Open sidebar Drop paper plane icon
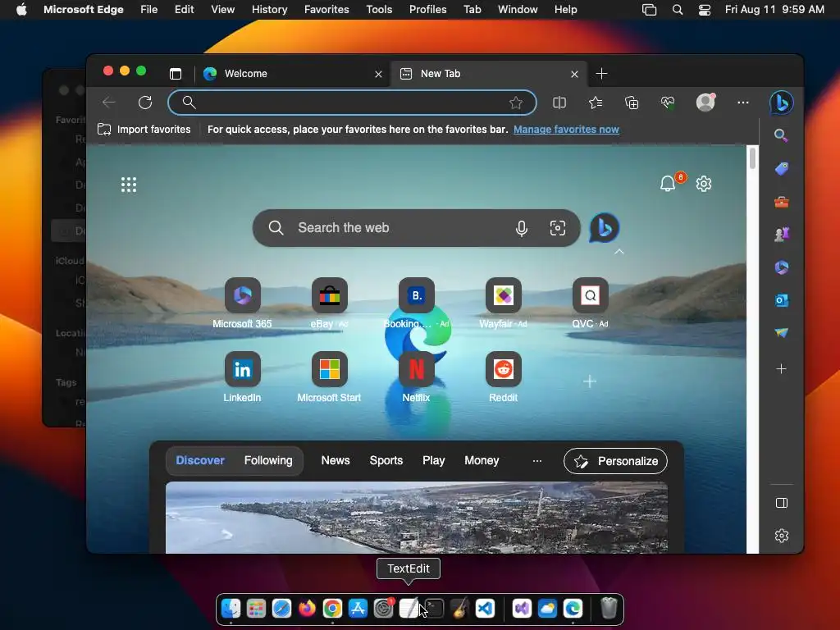840x630 pixels. 781,333
